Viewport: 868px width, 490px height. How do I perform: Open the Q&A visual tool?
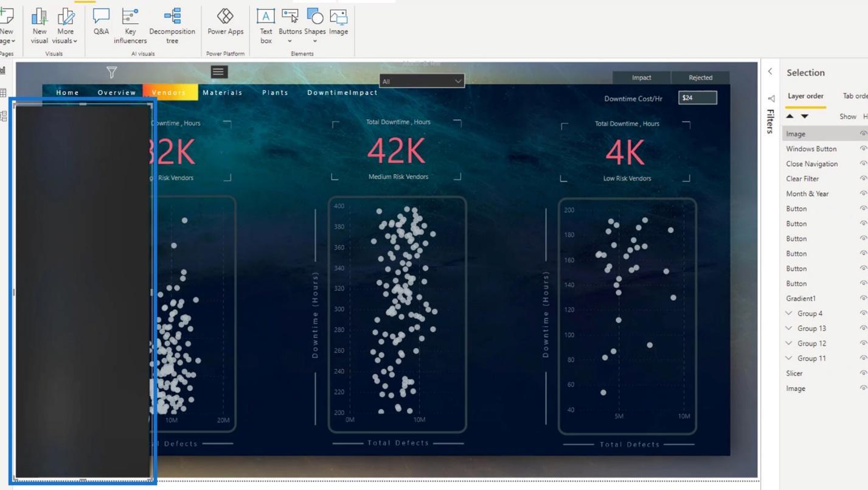[x=101, y=25]
